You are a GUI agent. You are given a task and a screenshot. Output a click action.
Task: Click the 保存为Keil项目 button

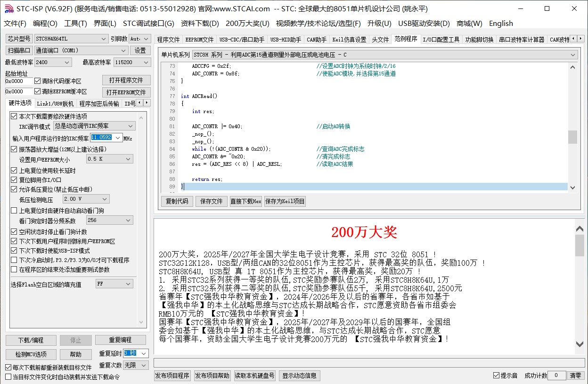point(285,202)
